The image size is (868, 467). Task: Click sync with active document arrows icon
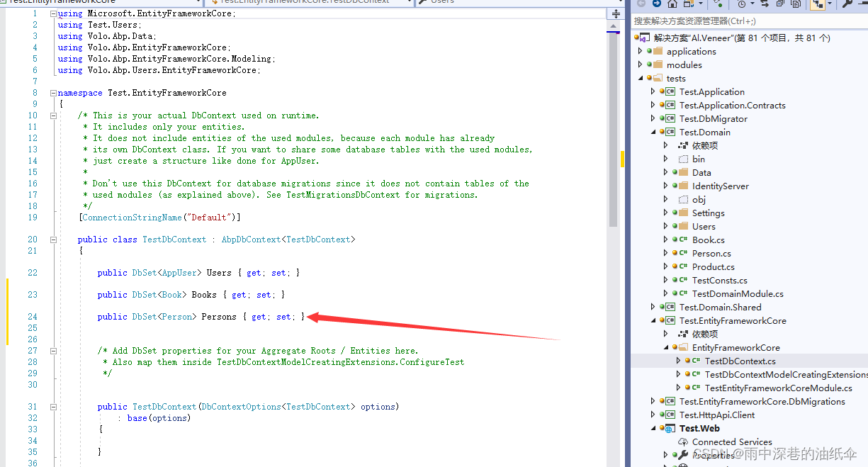pos(764,4)
